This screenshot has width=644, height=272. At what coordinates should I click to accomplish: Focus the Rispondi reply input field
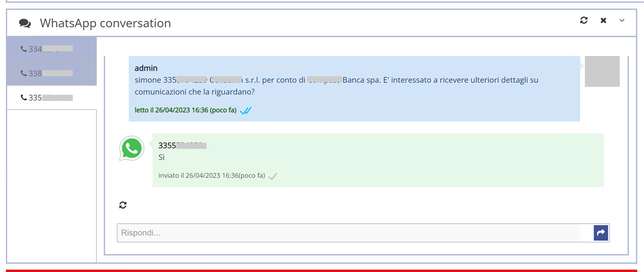349,233
